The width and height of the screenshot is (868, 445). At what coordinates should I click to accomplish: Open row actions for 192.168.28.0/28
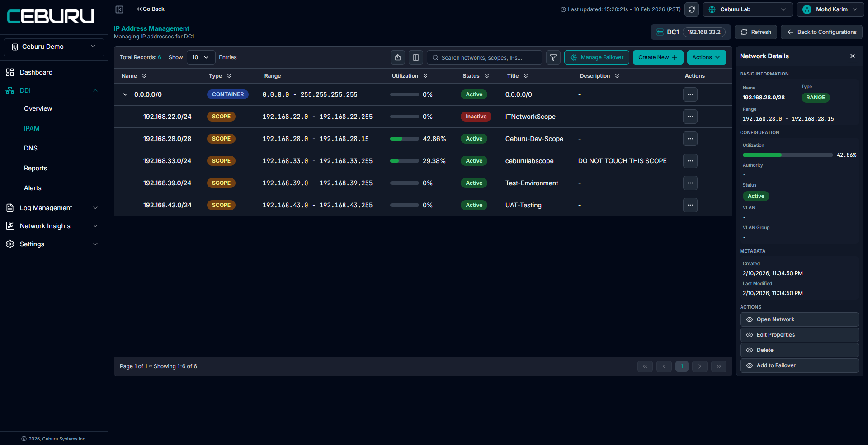click(x=690, y=139)
